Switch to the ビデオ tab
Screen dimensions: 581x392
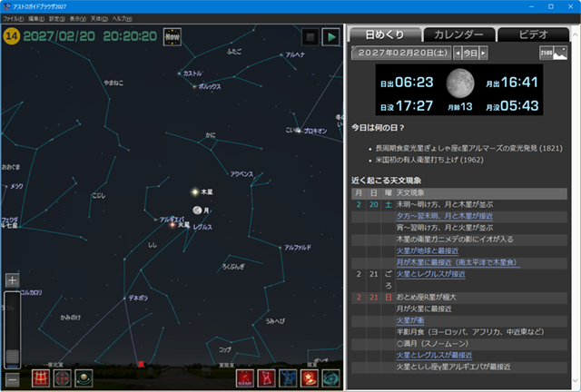tap(533, 34)
